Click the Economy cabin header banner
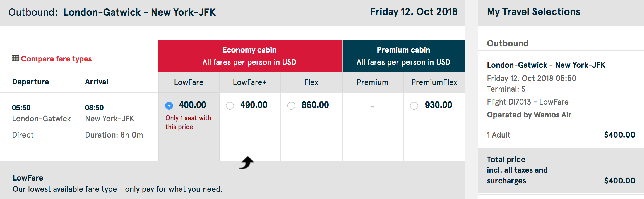The width and height of the screenshot is (644, 199). click(x=249, y=56)
